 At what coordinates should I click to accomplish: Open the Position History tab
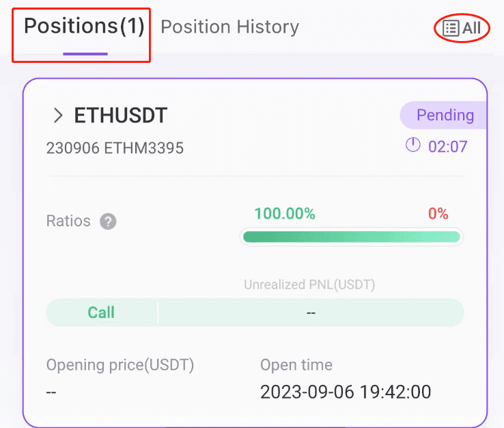tap(230, 27)
